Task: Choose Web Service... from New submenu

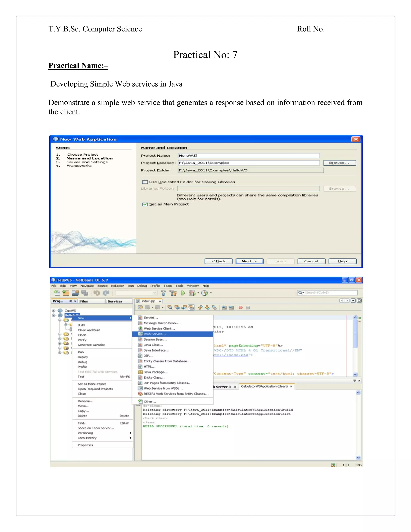Action: (155, 334)
